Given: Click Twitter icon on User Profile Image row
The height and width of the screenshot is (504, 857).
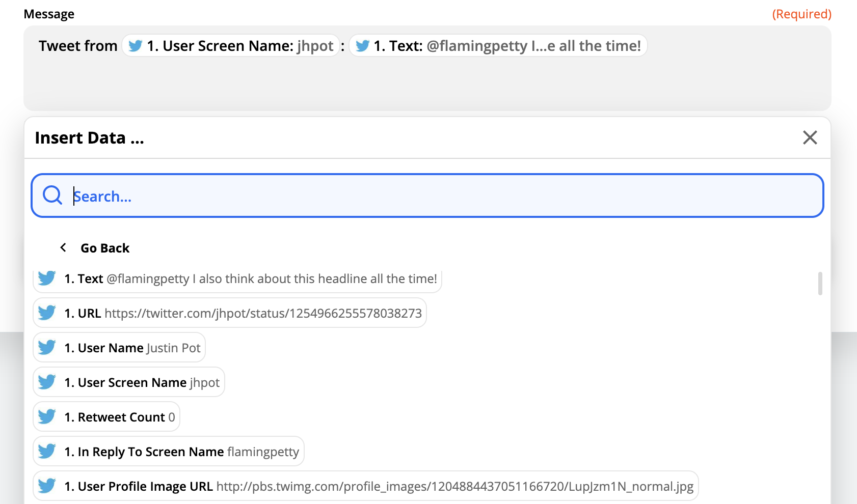Looking at the screenshot, I should (x=47, y=486).
